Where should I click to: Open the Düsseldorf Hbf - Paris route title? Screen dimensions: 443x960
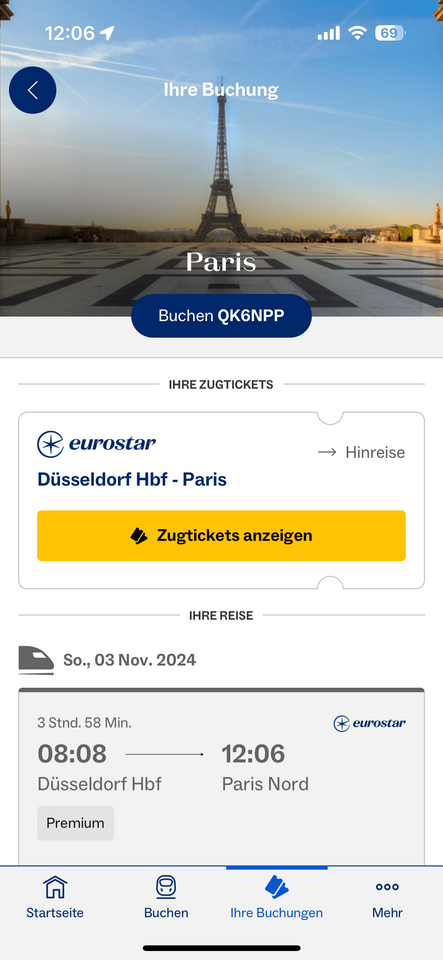pos(132,479)
